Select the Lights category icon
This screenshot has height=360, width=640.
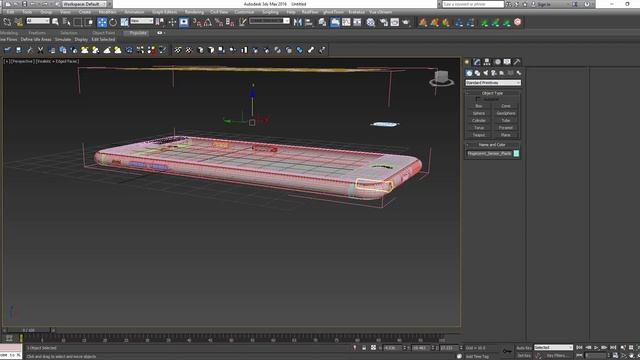coord(485,73)
